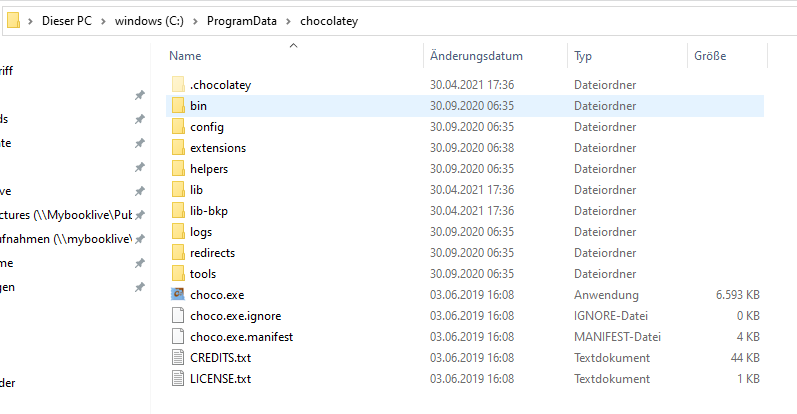Navigate to windows (C:) breadcrumb

pos(149,21)
